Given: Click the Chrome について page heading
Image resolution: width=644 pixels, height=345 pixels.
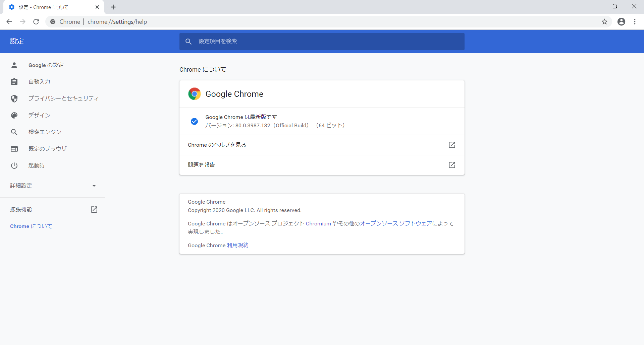Looking at the screenshot, I should 203,70.
